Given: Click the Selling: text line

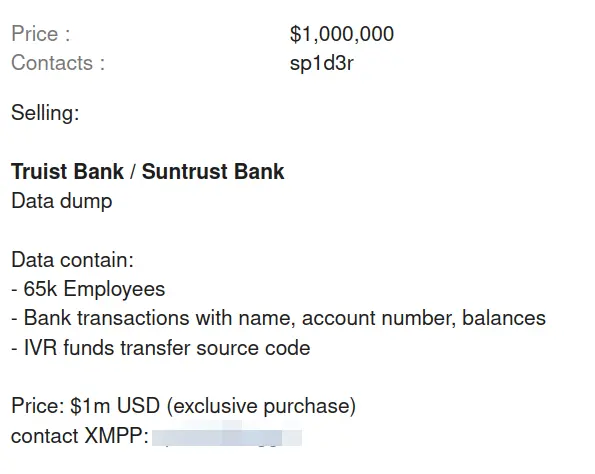Looking at the screenshot, I should click(45, 113).
